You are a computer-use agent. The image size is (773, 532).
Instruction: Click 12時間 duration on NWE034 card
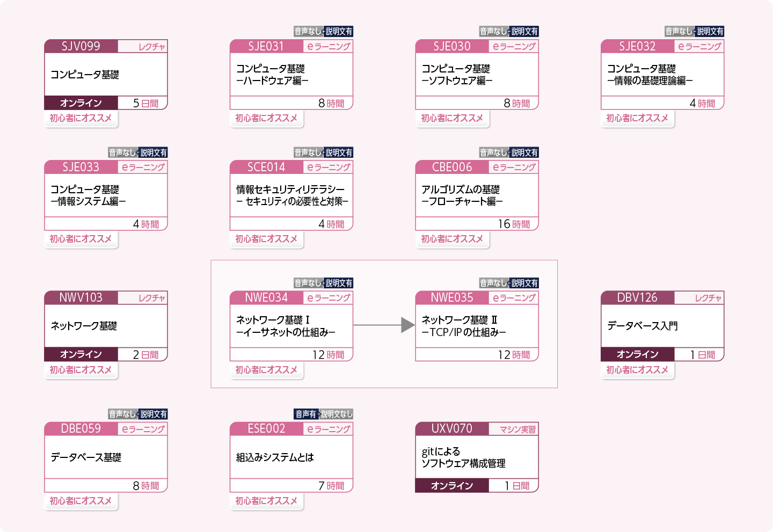click(x=329, y=355)
